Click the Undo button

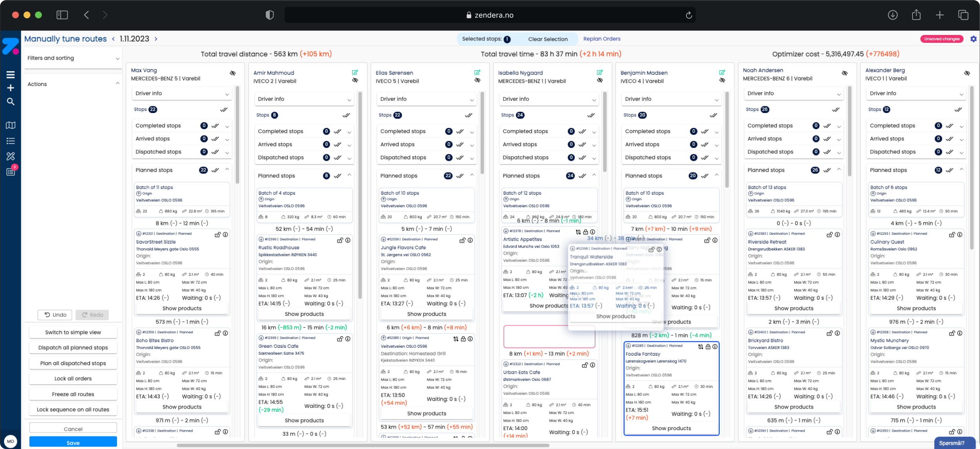pos(55,315)
